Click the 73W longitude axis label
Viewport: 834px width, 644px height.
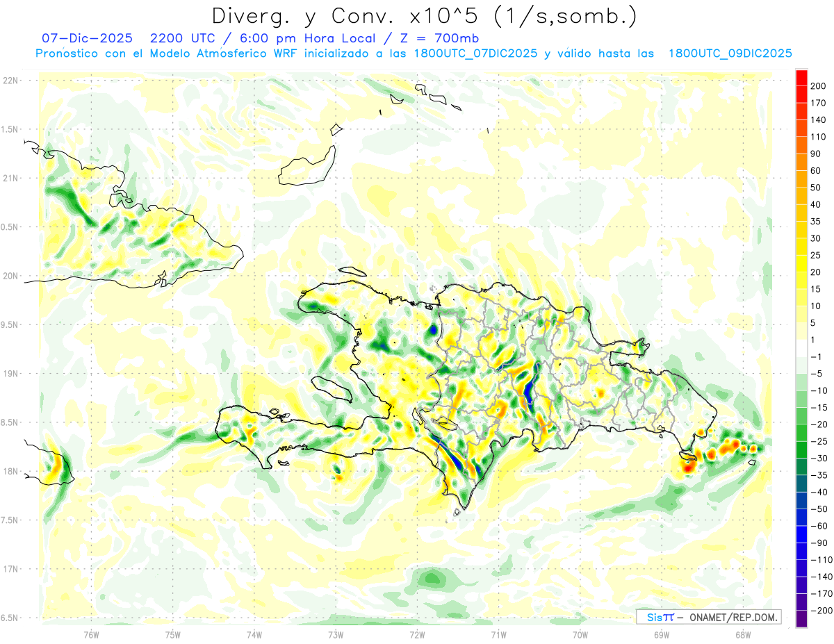[x=336, y=634]
